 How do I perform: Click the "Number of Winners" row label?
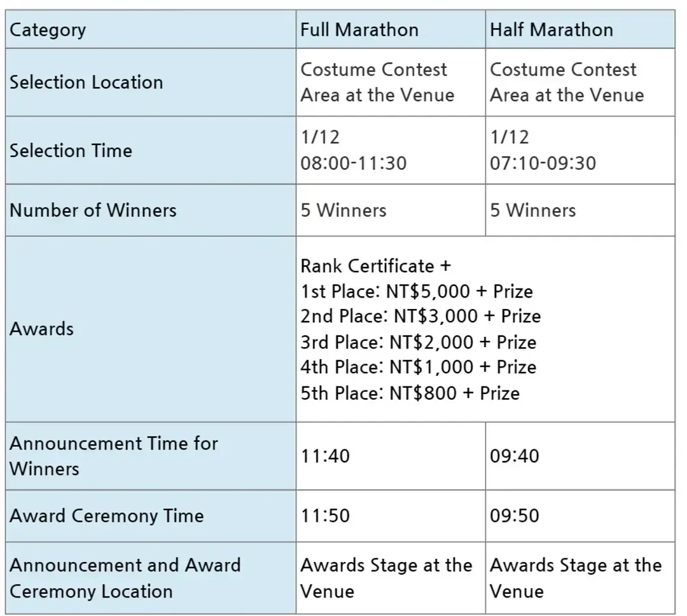93,210
